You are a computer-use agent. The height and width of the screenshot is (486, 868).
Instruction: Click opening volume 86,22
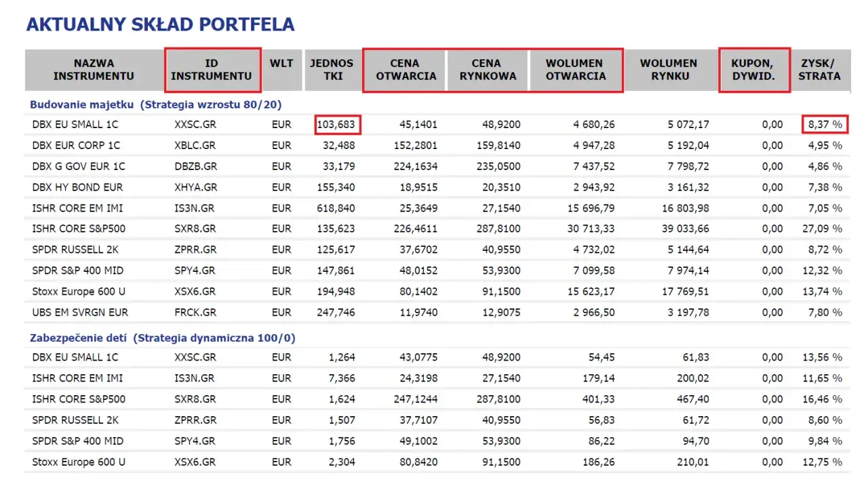coord(602,441)
